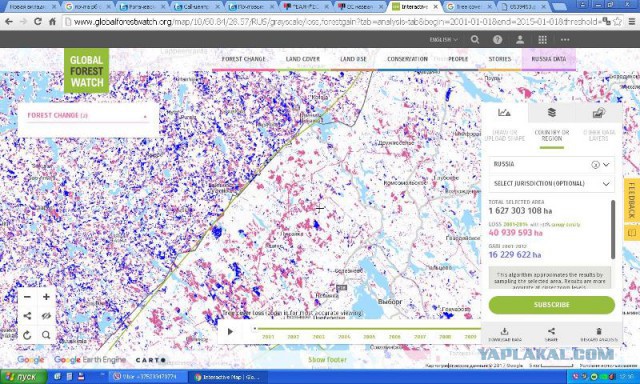Open the STORIES menu

coord(500,59)
